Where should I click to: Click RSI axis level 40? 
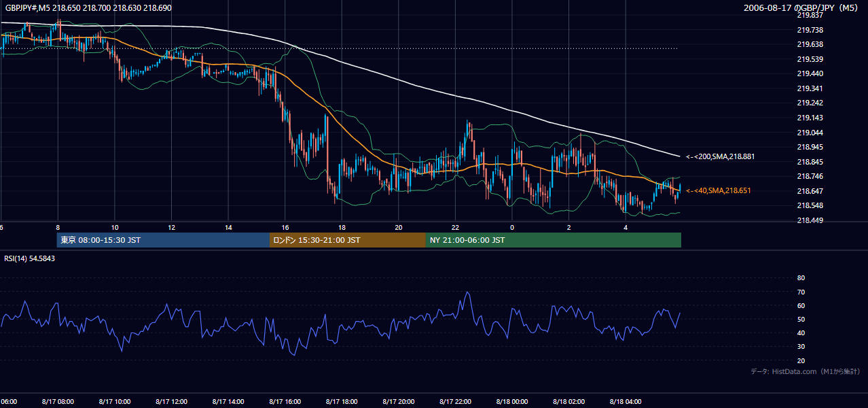point(801,333)
